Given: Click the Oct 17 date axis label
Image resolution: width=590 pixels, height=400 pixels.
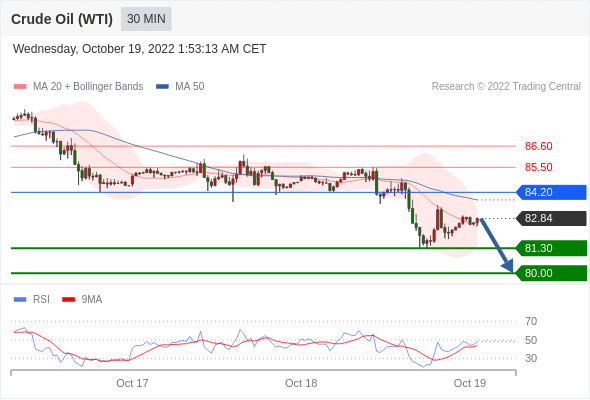Looking at the screenshot, I should [132, 383].
